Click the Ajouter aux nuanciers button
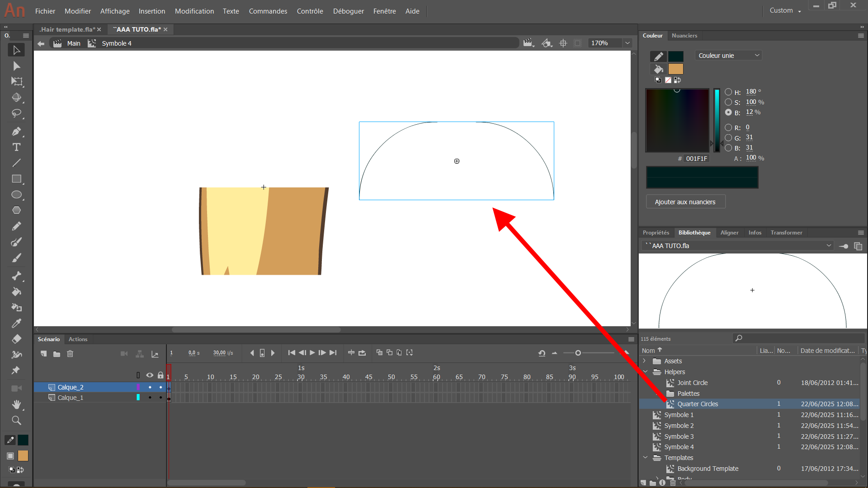 tap(685, 202)
